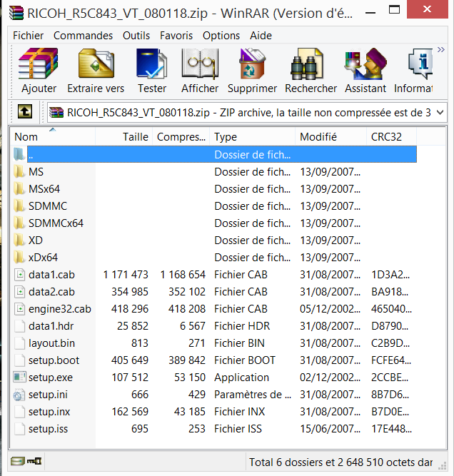Launch the Assistant wizard icon
454x476 pixels.
tap(365, 64)
